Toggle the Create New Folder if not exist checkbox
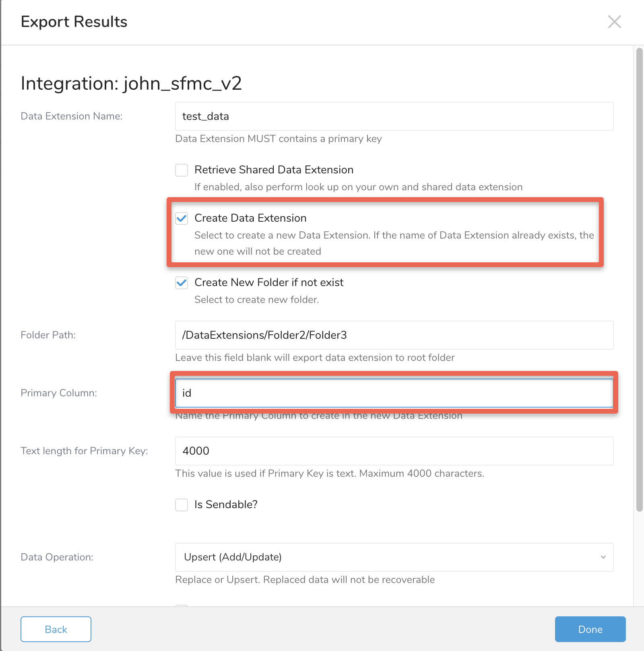The width and height of the screenshot is (644, 651). click(182, 283)
